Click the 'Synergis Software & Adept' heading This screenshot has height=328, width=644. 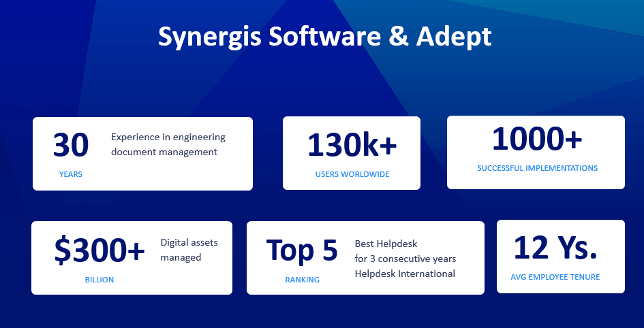click(x=324, y=37)
